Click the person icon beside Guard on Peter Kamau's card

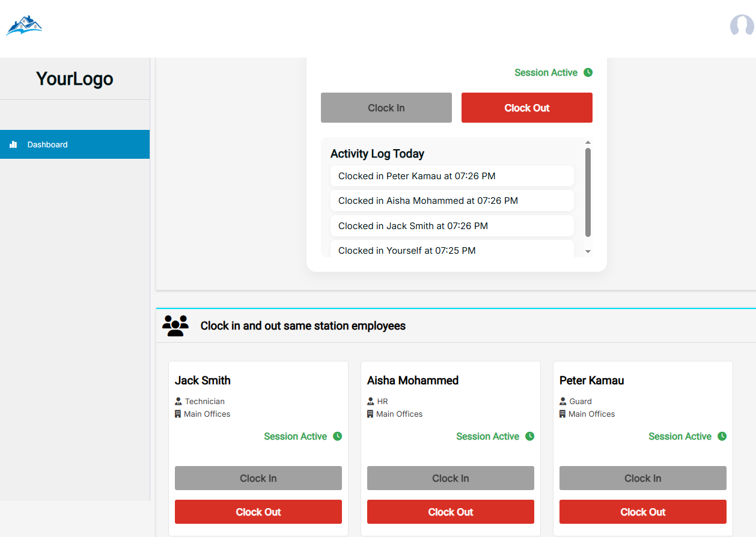[563, 401]
